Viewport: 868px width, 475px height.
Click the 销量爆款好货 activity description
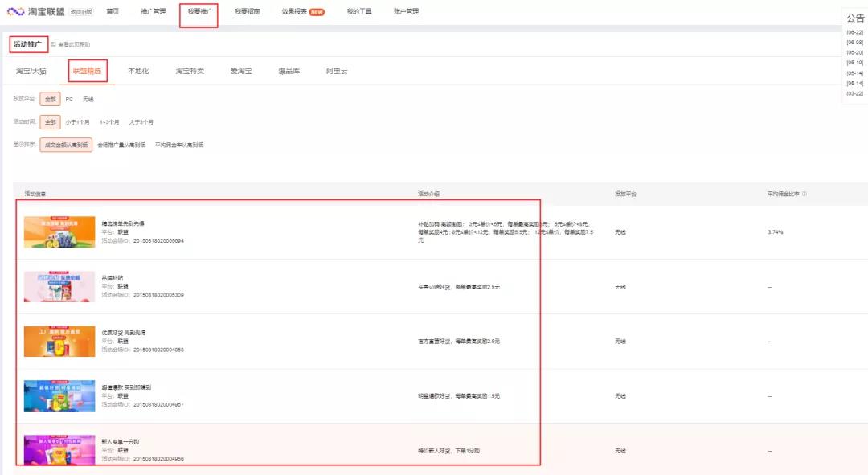[x=459, y=395]
